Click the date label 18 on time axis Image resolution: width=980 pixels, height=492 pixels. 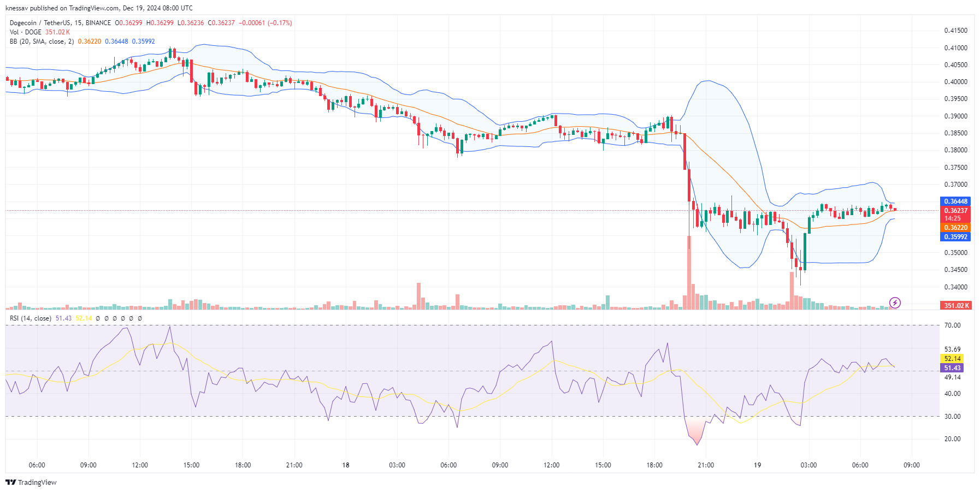click(x=346, y=465)
